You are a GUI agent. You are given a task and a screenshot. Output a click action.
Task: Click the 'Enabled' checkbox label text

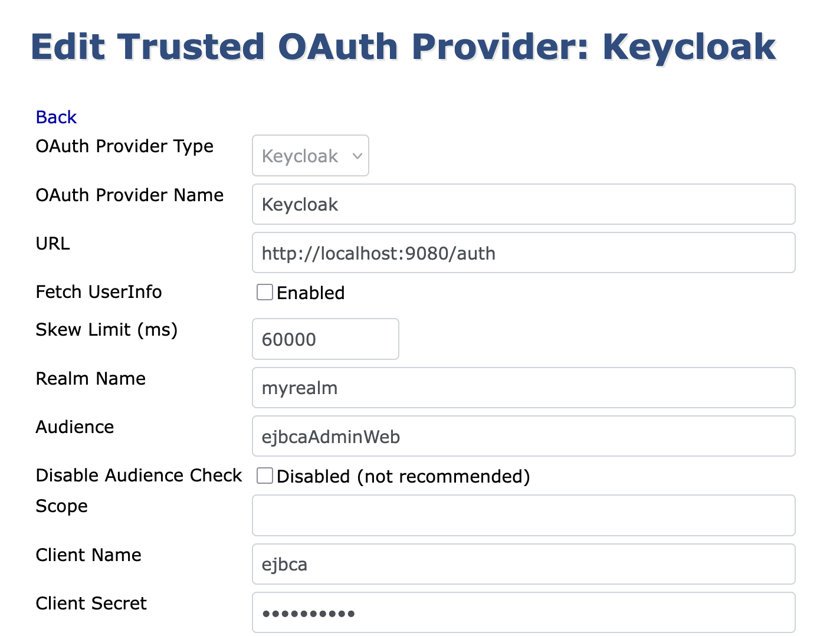coord(310,293)
